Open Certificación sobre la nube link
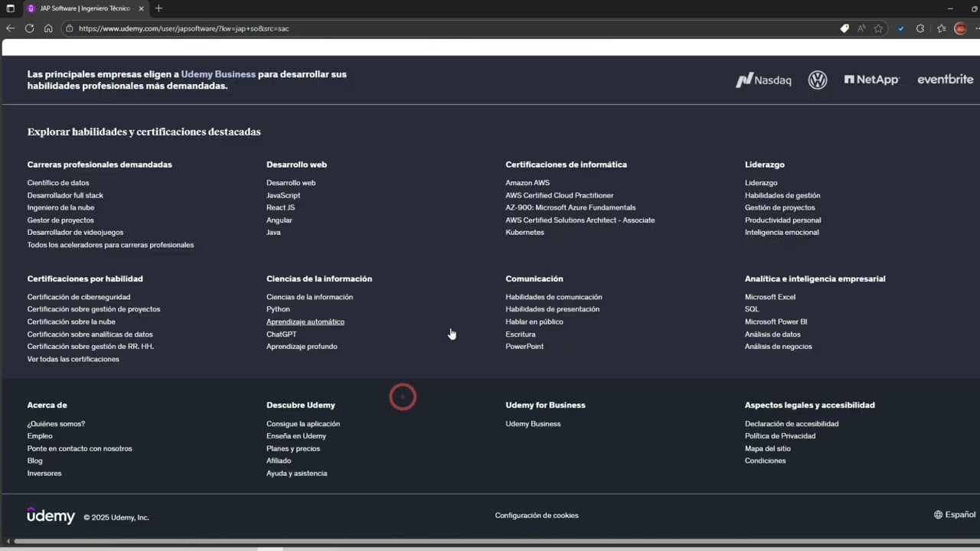 point(71,322)
